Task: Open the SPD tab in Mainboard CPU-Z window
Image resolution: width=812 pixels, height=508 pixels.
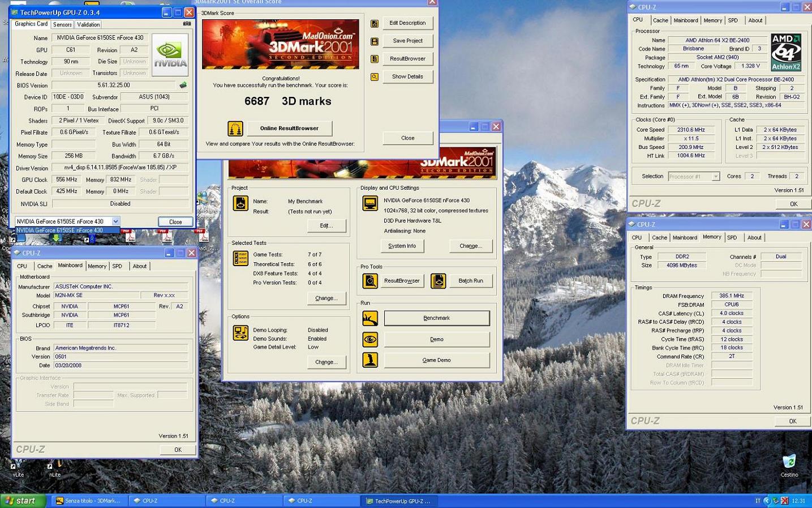Action: pyautogui.click(x=117, y=266)
